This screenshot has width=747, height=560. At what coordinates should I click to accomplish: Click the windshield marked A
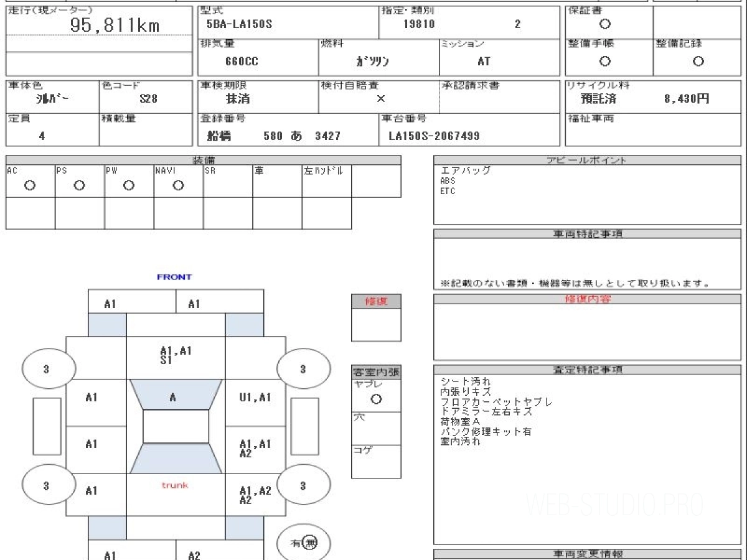[x=175, y=394]
